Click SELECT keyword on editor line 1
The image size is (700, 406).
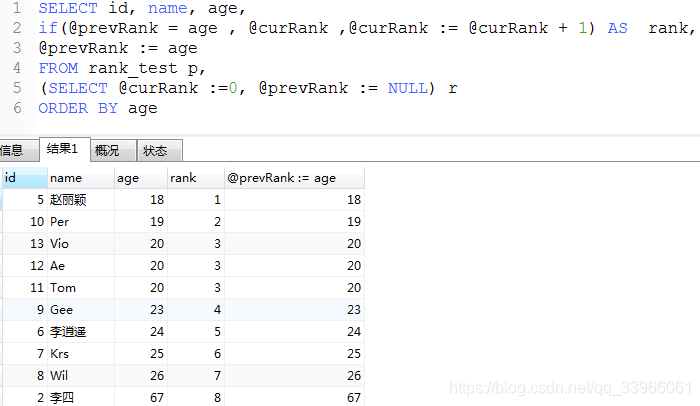[x=68, y=8]
